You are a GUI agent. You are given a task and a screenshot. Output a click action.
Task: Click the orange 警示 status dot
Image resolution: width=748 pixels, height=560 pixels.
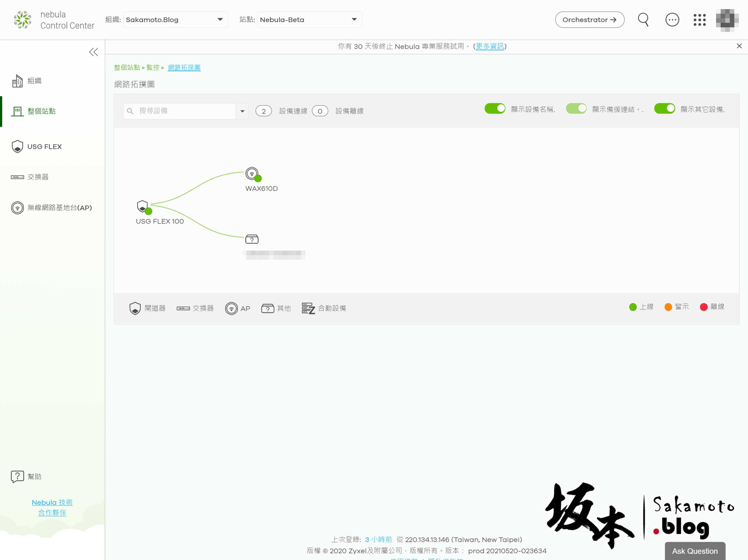[668, 307]
